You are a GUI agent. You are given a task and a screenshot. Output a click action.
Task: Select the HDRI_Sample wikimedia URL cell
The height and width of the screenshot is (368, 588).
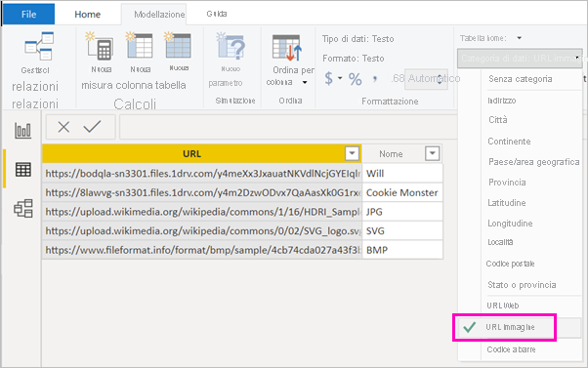click(x=202, y=212)
